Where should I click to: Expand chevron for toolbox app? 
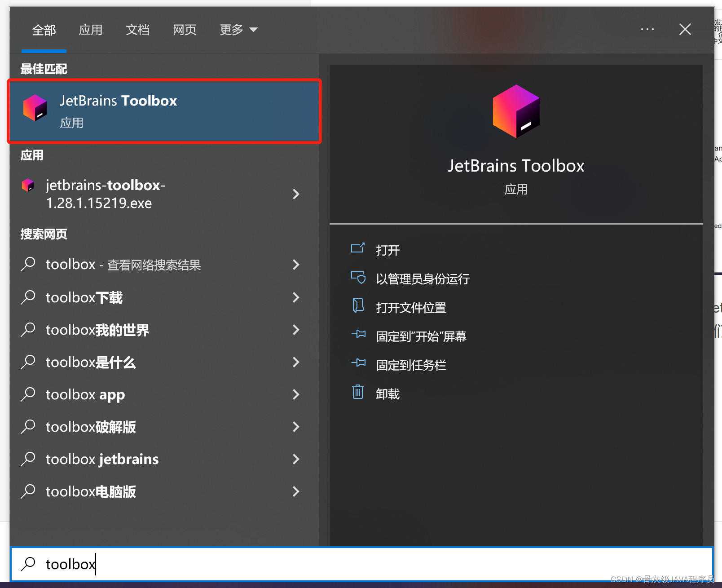[x=296, y=394]
